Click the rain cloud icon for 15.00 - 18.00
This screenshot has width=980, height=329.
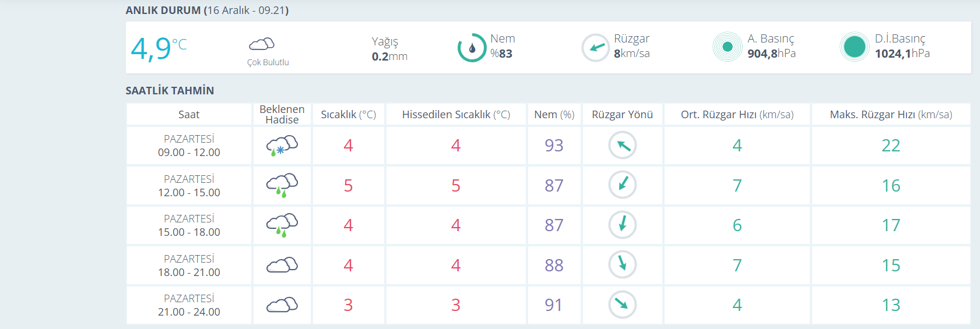pos(282,225)
